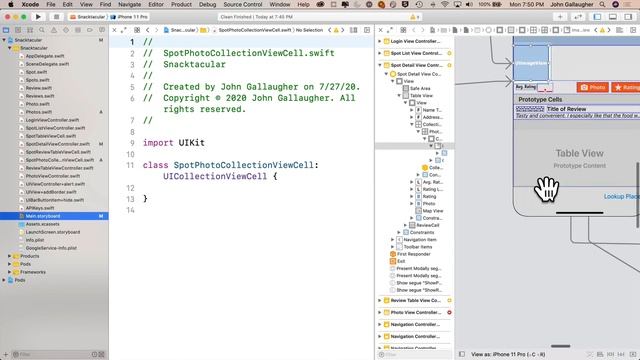Screen dimensions: 640x360
Task: Collapse the Snacktacular project root
Action: point(4,40)
